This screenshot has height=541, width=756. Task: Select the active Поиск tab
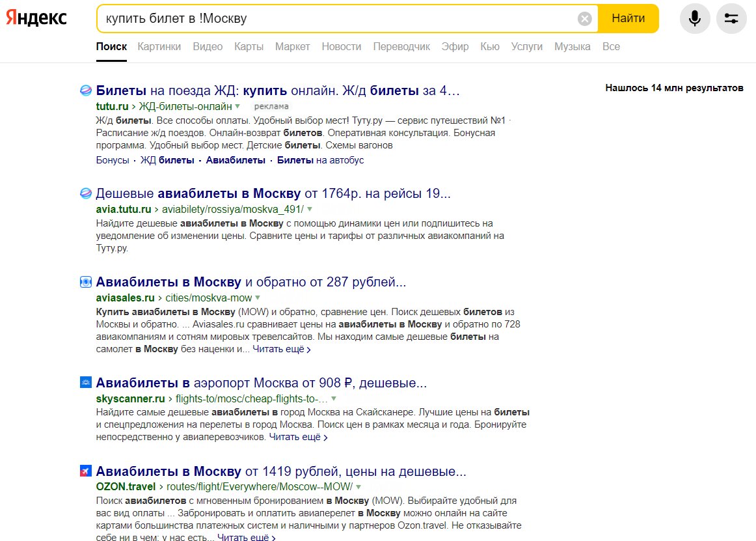(x=111, y=47)
